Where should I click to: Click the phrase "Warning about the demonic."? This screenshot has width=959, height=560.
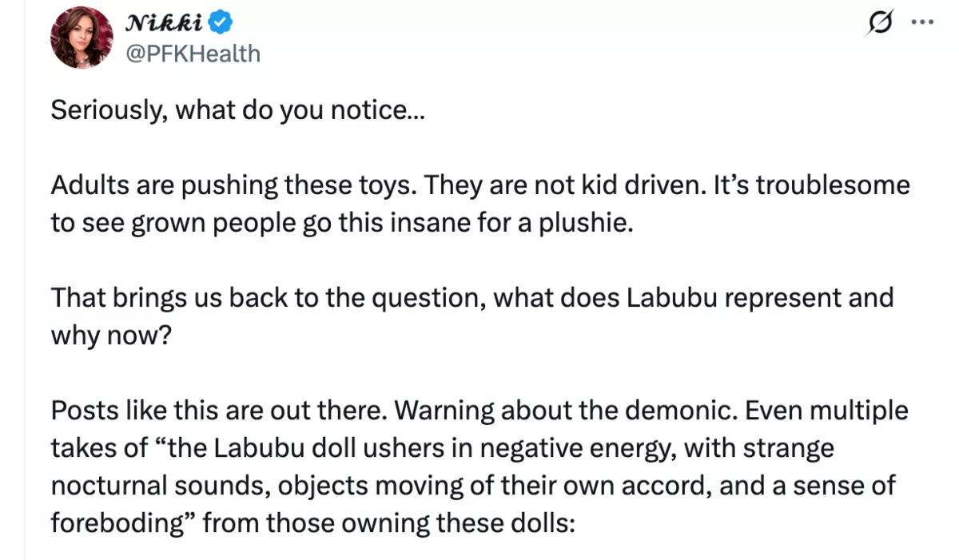(x=574, y=411)
